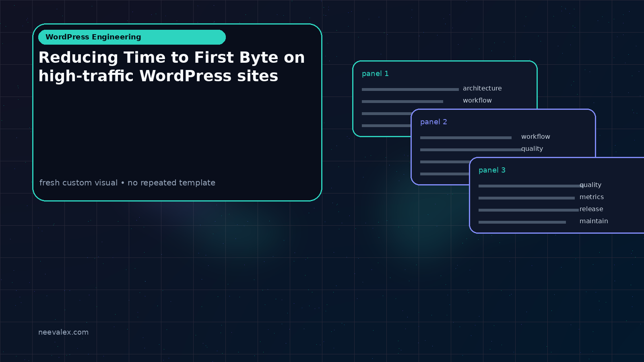Click the bar beside 'metrics' in panel 3

pyautogui.click(x=526, y=198)
